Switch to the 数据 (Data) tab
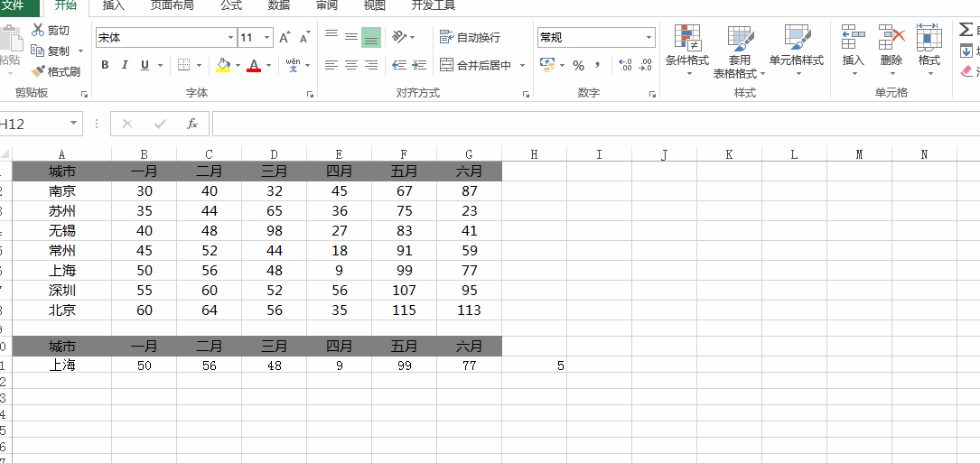 click(279, 6)
